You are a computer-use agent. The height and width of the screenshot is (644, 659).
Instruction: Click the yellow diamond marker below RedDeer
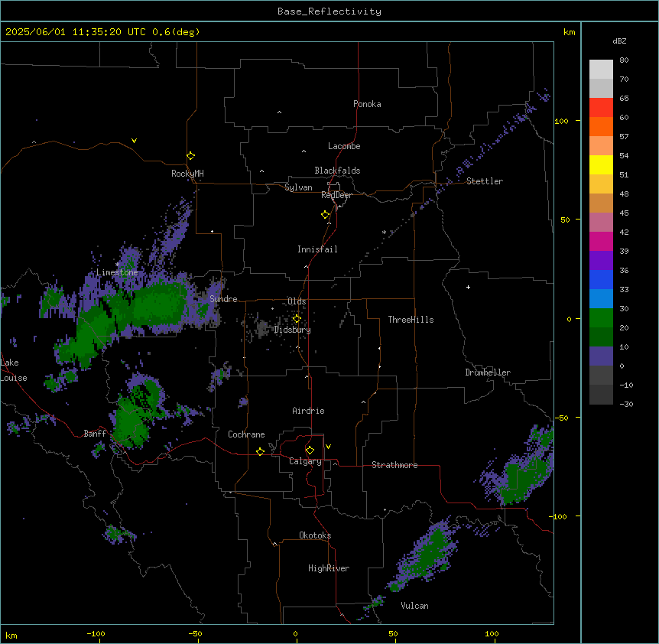326,215
